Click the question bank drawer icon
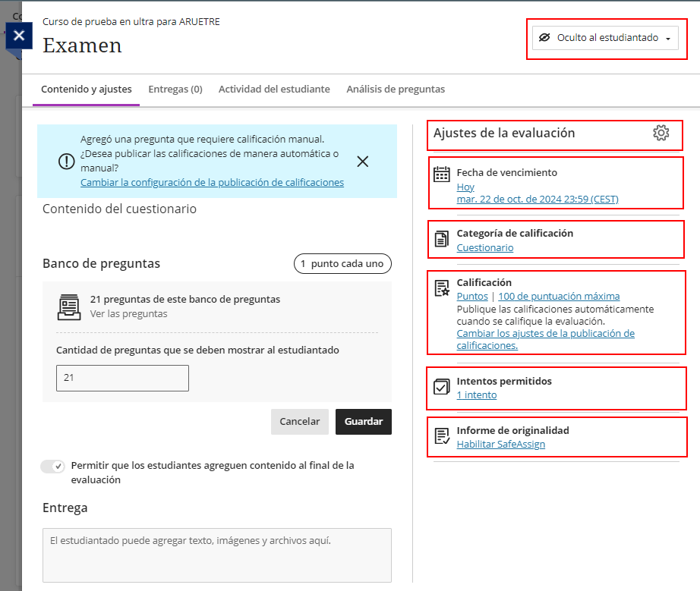 tap(69, 306)
